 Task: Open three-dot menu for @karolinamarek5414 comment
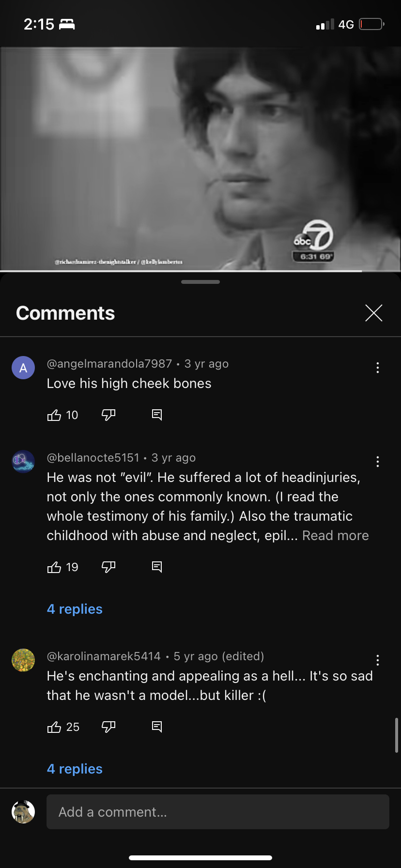tap(378, 660)
